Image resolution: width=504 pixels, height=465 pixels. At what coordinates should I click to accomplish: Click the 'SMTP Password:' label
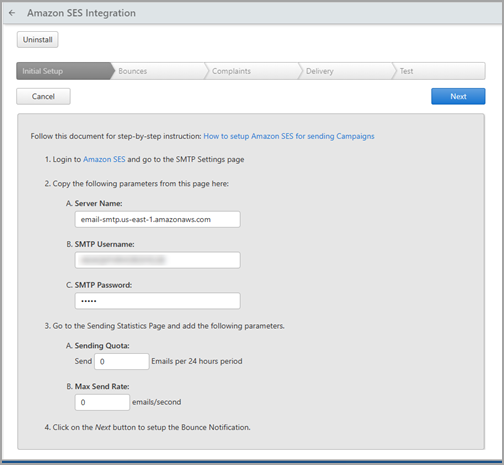coord(103,285)
